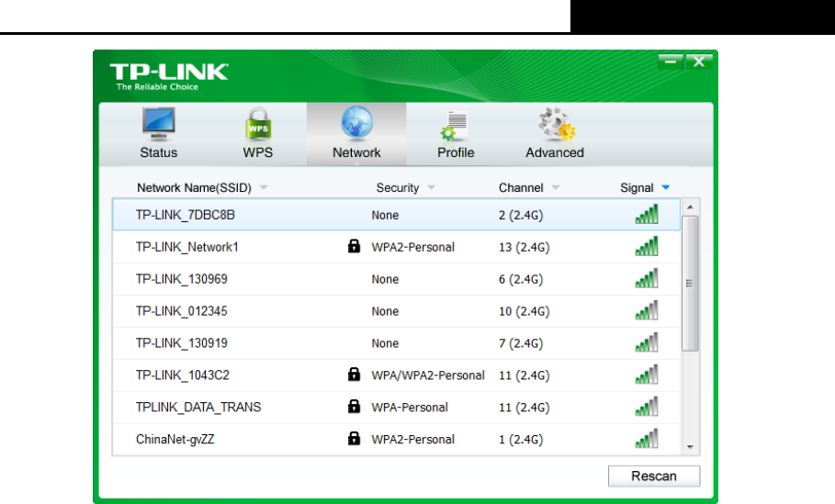Click channel 1 (2.4G) cell
The width and height of the screenshot is (835, 504).
coord(521,439)
